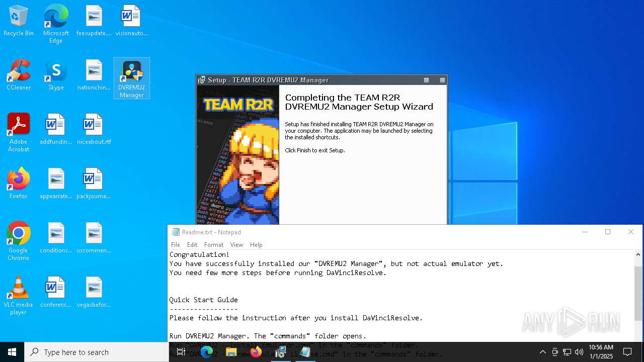Open network status tray icon
Screen dimensions: 644x362
click(x=567, y=352)
